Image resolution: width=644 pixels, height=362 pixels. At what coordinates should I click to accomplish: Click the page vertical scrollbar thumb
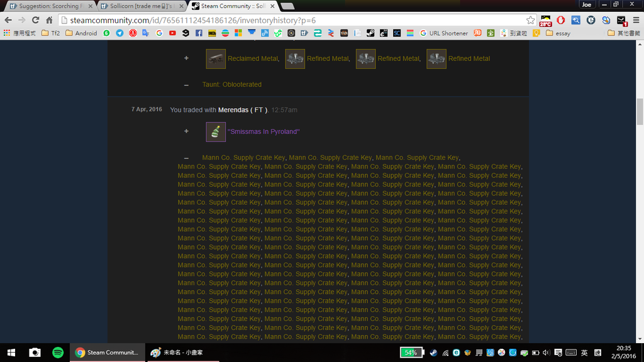(x=640, y=112)
